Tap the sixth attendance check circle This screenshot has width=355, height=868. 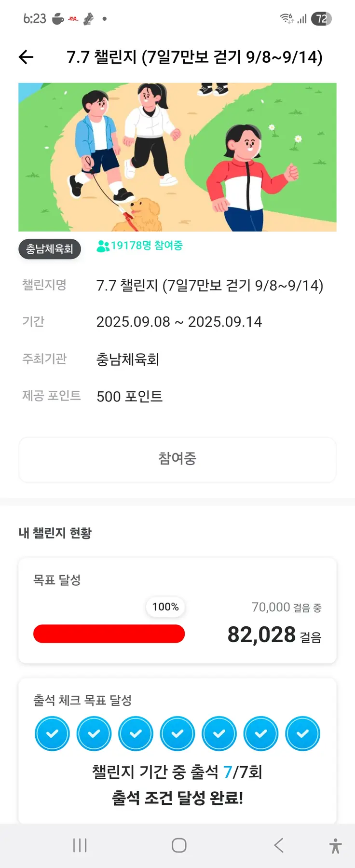point(261,734)
